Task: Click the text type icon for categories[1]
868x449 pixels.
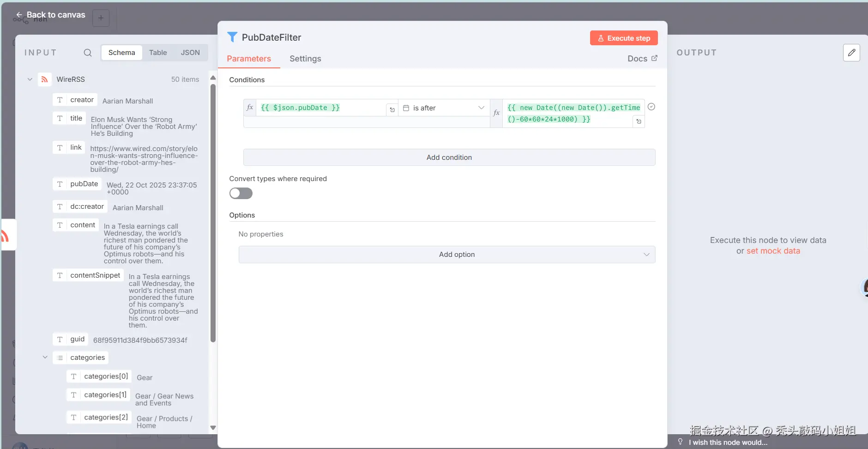Action: (x=73, y=395)
